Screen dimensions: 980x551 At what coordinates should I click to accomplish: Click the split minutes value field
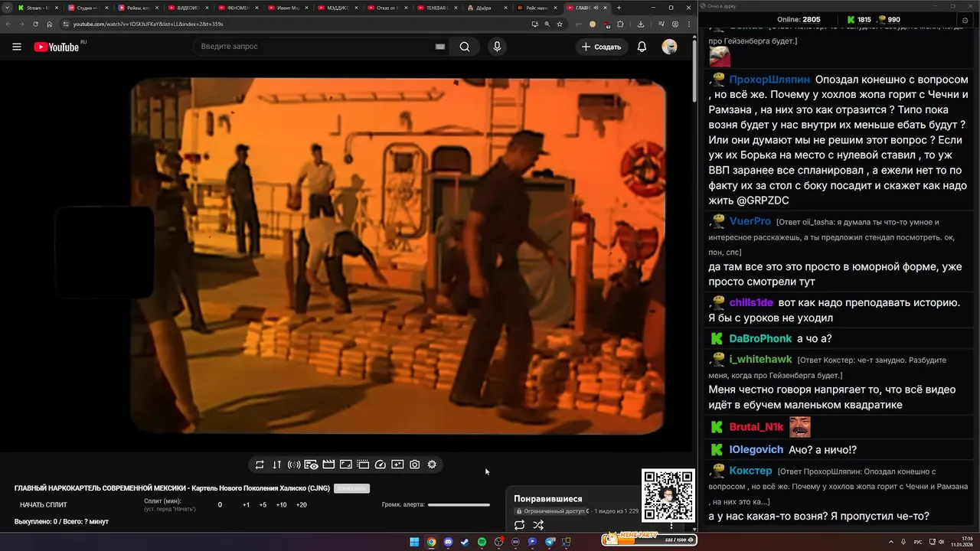pos(220,505)
